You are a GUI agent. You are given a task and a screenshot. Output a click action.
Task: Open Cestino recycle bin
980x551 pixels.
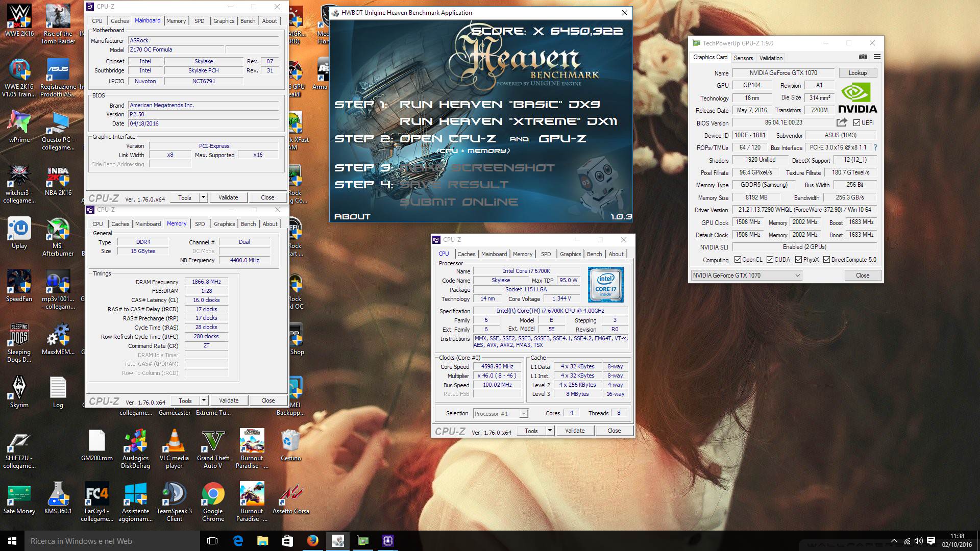[x=290, y=444]
